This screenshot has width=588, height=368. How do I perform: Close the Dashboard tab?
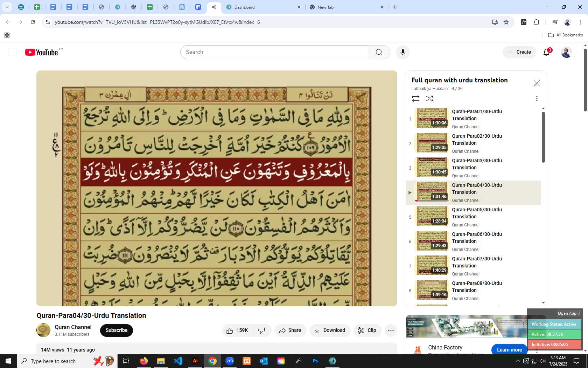click(x=299, y=7)
